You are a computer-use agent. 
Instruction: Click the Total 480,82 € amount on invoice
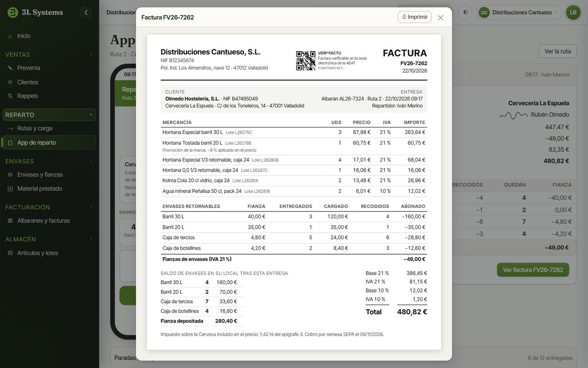point(412,312)
